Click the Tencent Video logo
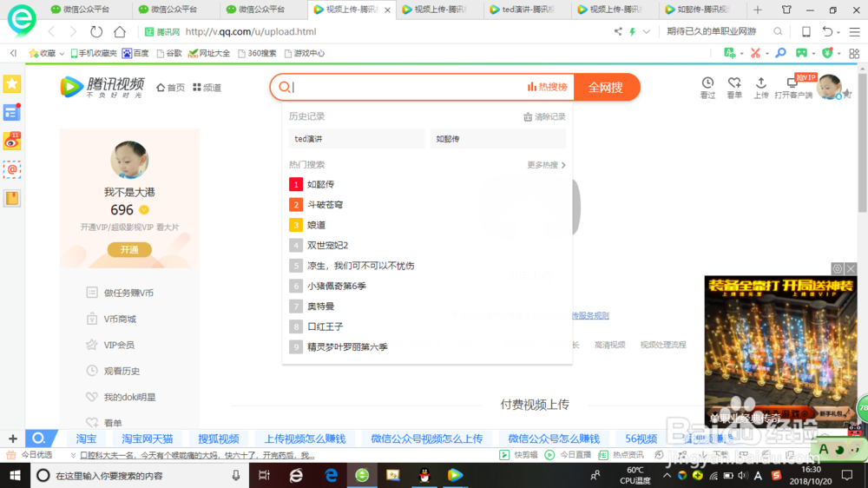 [102, 87]
